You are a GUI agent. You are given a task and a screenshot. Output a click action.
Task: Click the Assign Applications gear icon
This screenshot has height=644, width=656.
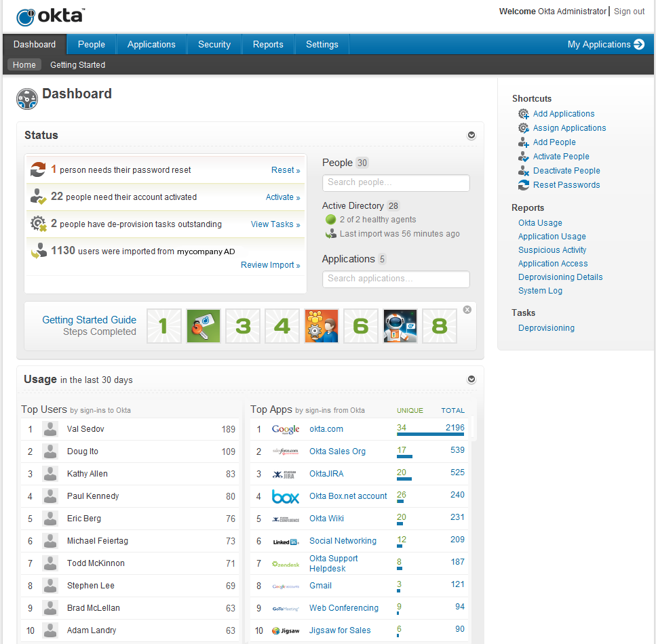[523, 128]
